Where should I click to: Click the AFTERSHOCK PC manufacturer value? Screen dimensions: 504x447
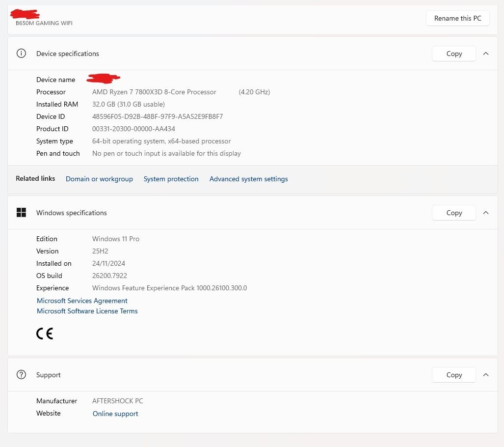point(118,401)
